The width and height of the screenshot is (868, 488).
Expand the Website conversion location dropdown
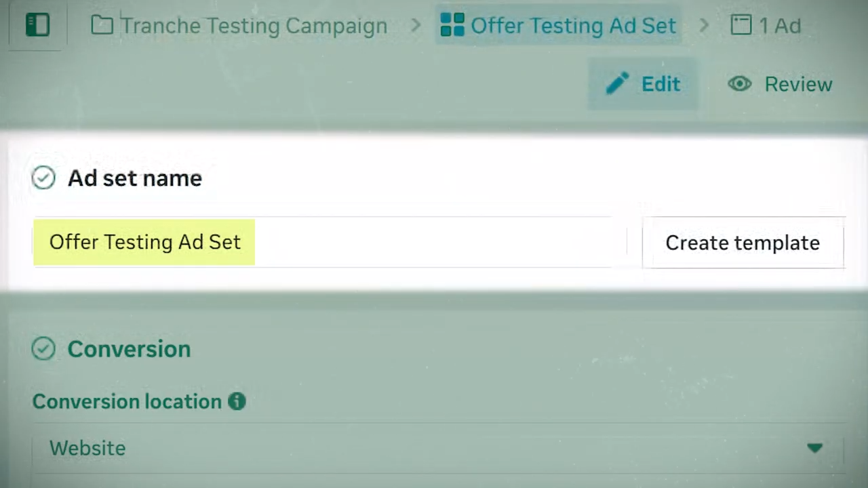click(434, 447)
